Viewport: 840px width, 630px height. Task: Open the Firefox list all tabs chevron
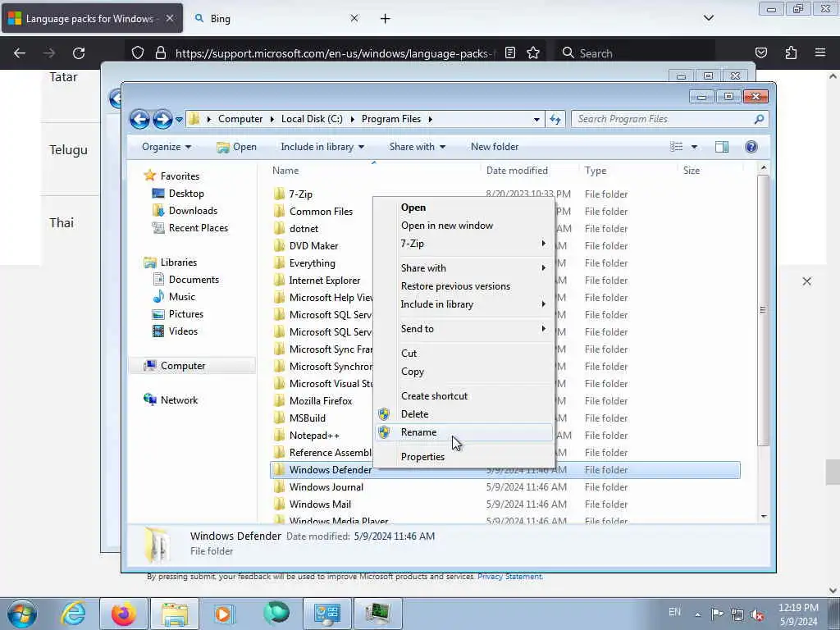(x=708, y=18)
